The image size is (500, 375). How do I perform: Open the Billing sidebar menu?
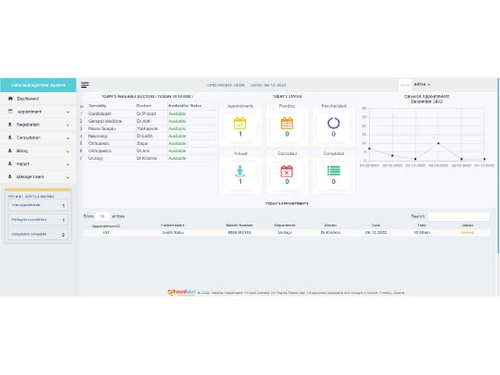click(38, 151)
